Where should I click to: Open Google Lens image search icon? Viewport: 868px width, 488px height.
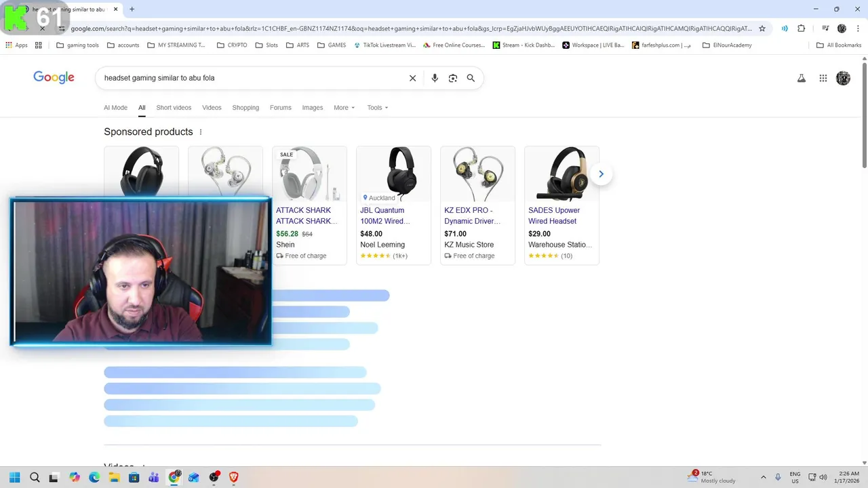453,78
